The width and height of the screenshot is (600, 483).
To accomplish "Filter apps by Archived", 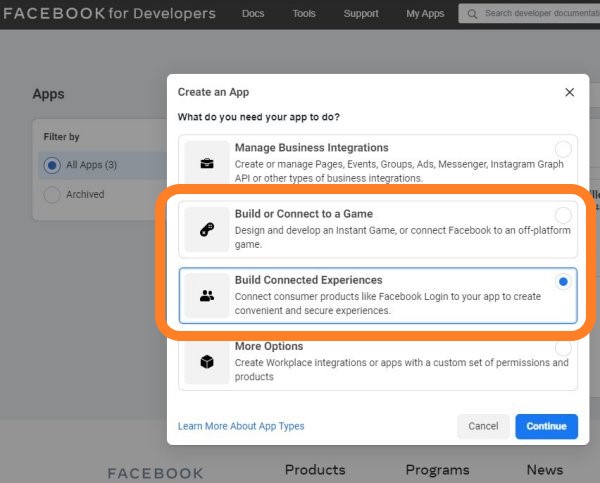I will [x=53, y=195].
